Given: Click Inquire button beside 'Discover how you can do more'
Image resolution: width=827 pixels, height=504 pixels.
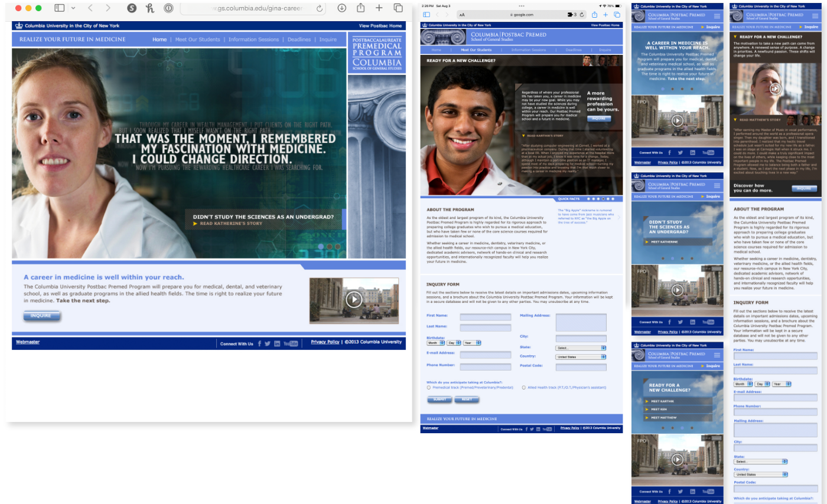Looking at the screenshot, I should 804,188.
